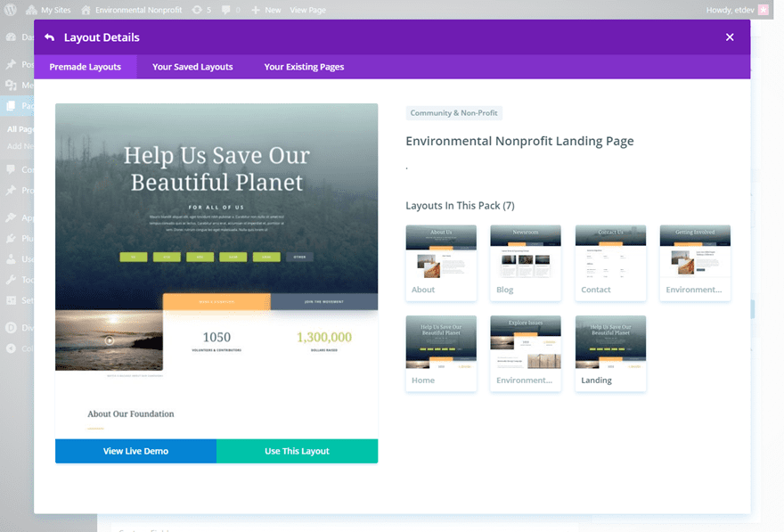The width and height of the screenshot is (784, 532).
Task: Open View Live Demo
Action: (x=135, y=451)
